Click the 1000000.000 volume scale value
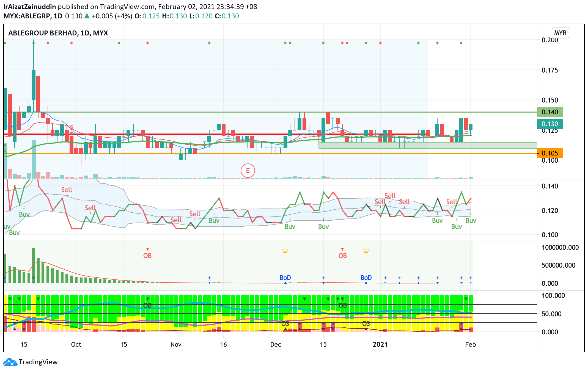Image resolution: width=588 pixels, height=372 pixels. point(560,248)
